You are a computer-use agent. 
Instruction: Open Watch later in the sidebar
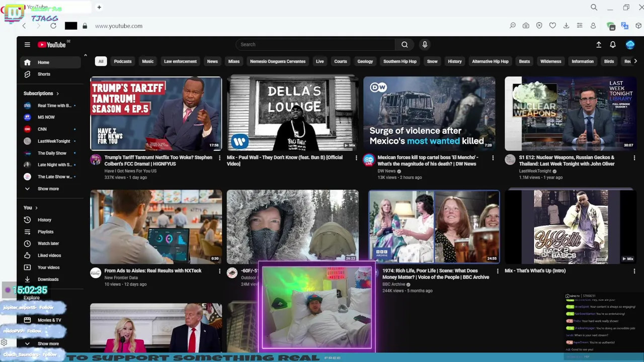pos(50,243)
